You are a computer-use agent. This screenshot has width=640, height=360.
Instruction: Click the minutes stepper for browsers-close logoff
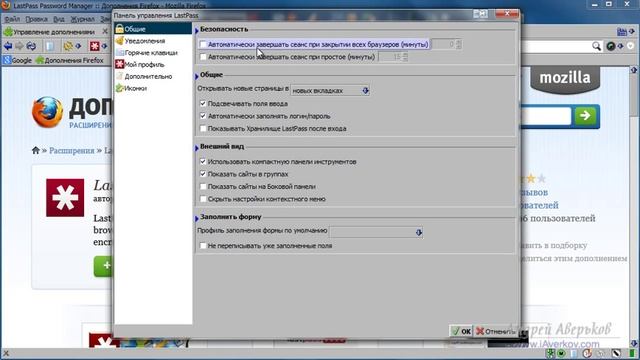click(x=459, y=44)
